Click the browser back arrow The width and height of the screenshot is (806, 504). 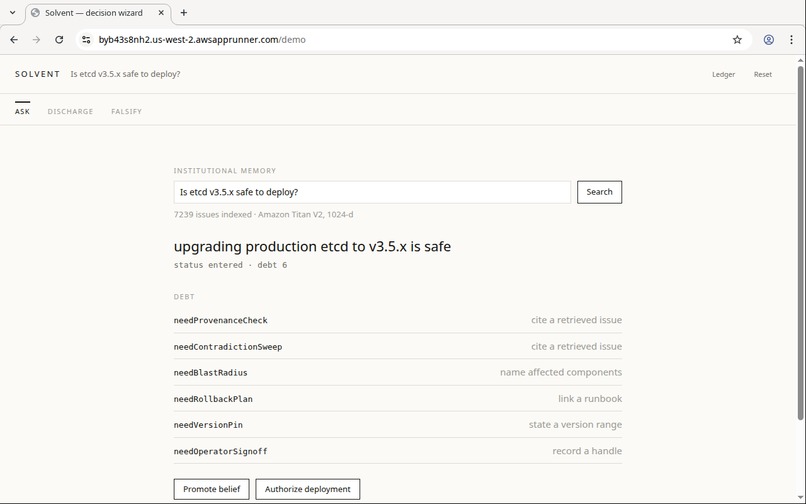tap(14, 40)
